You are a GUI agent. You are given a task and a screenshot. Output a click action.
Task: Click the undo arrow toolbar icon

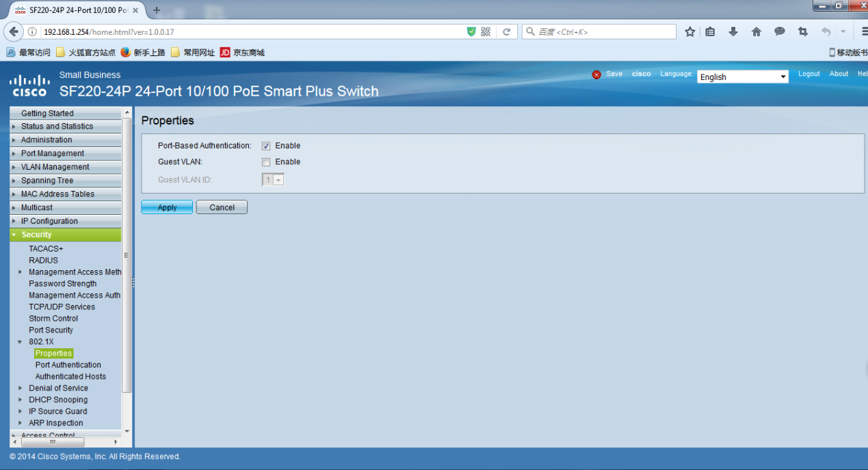tap(826, 31)
